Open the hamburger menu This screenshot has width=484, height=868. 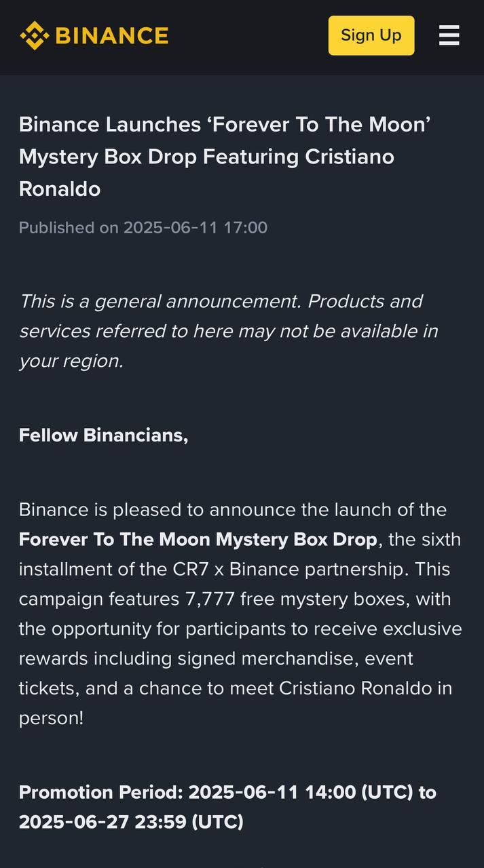coord(449,35)
